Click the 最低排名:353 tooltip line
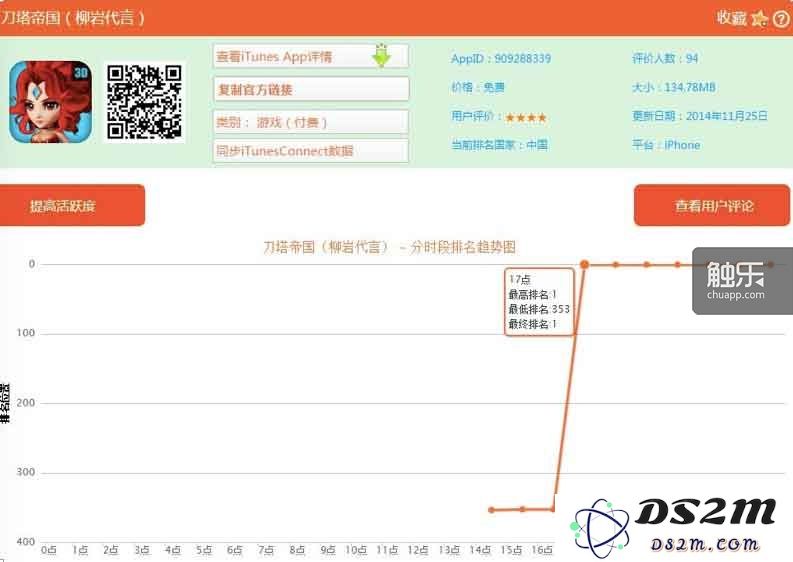 pos(539,309)
